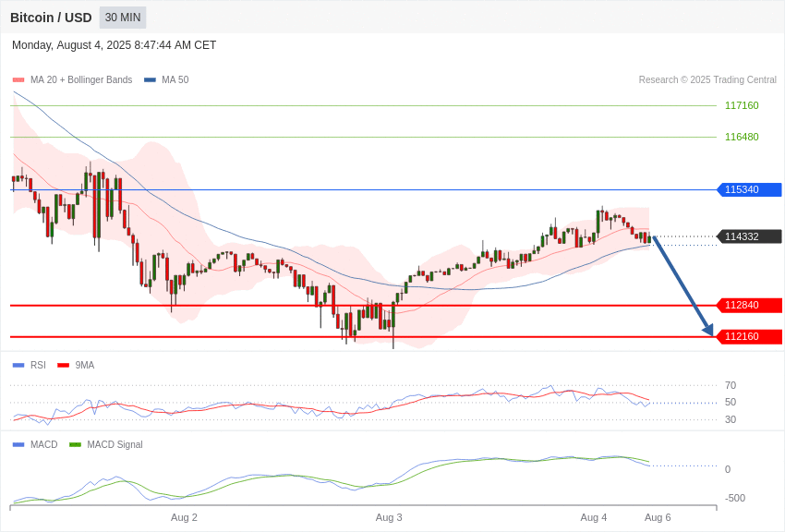Image resolution: width=785 pixels, height=532 pixels.
Task: Click the MACD blue legend swatch
Action: pyautogui.click(x=18, y=444)
